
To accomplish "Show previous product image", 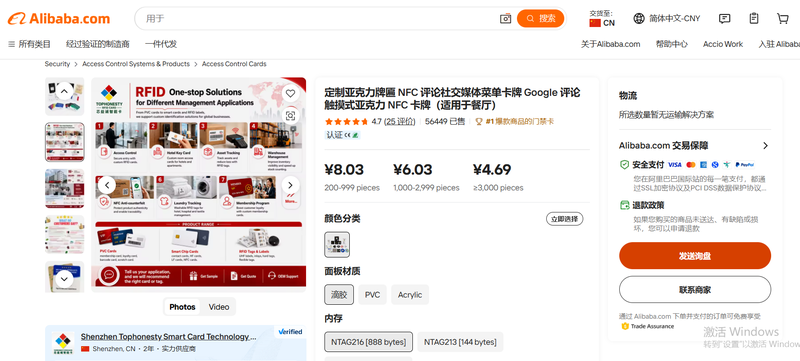I will [x=107, y=185].
